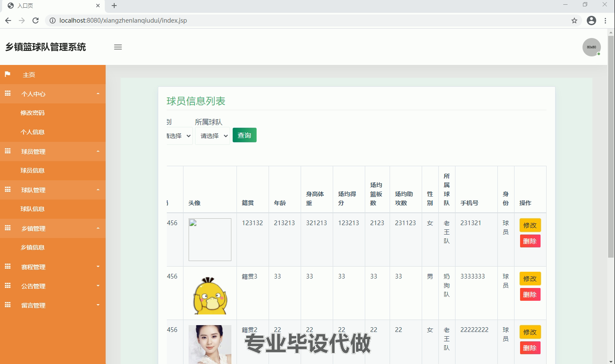Click the green 查询 search button

point(245,135)
